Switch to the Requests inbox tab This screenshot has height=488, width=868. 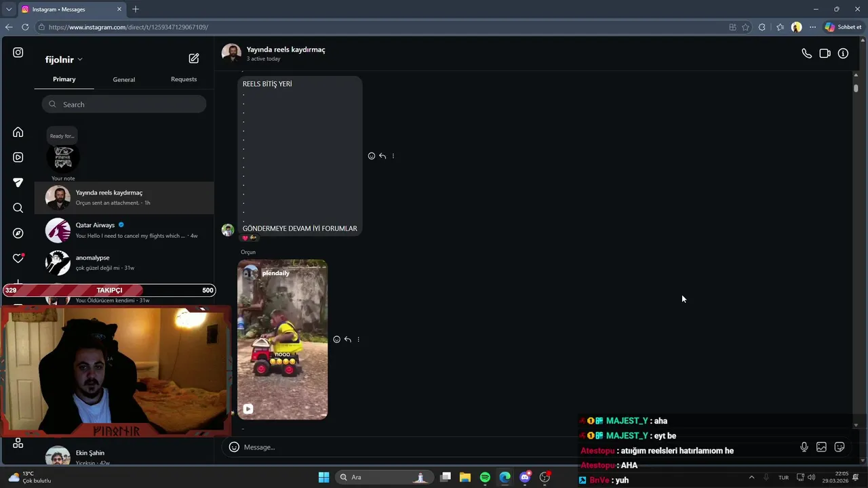coord(184,79)
